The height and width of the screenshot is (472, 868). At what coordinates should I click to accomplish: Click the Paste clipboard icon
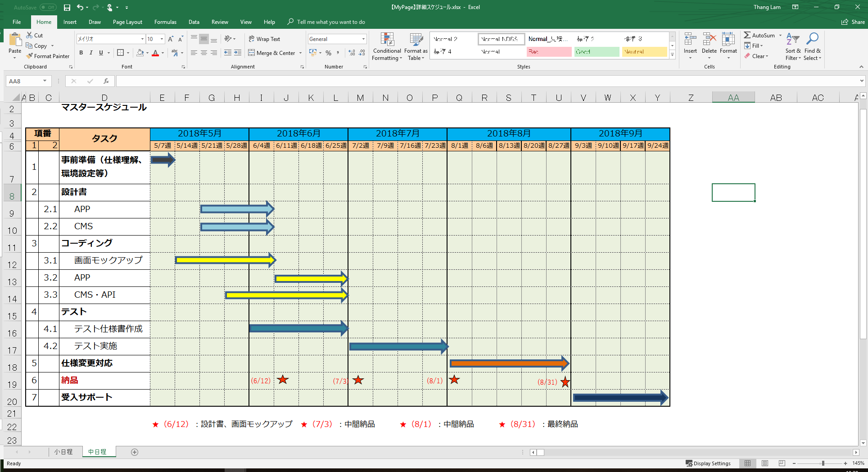pos(15,40)
